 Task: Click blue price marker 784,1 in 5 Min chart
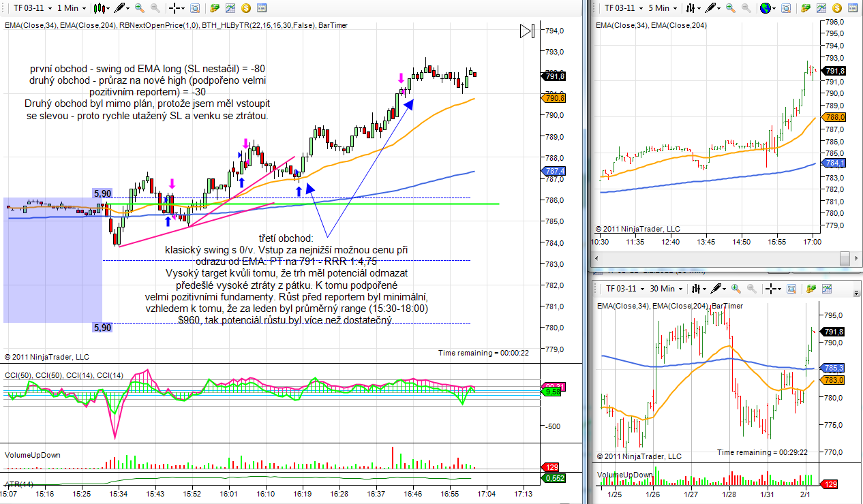834,163
